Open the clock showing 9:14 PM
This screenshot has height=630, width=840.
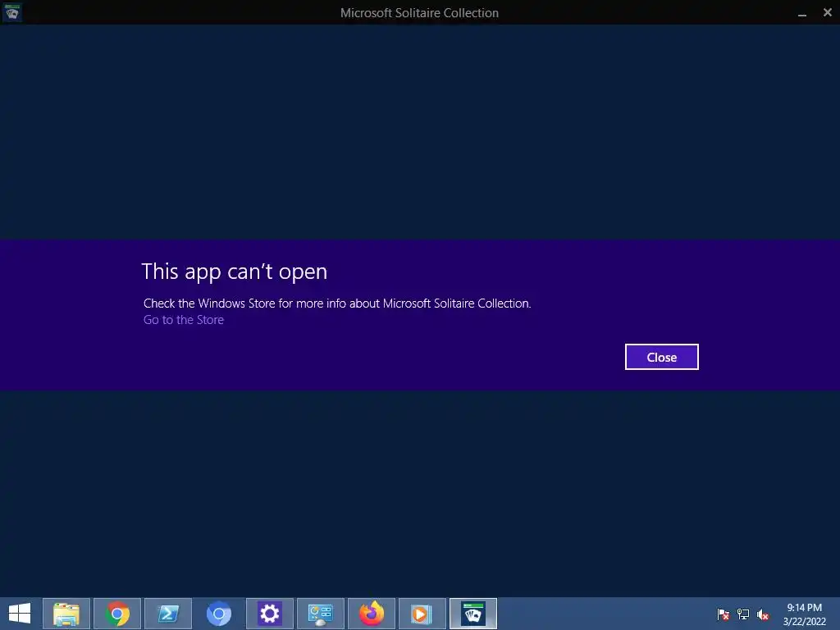point(804,614)
